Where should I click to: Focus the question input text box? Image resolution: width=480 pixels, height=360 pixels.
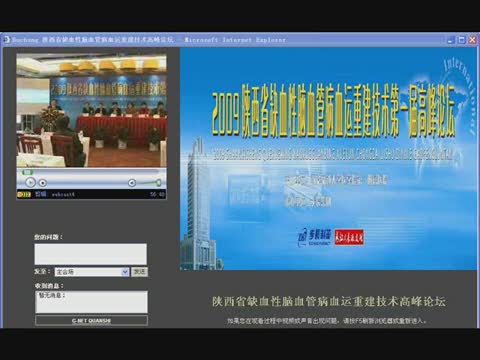91,254
